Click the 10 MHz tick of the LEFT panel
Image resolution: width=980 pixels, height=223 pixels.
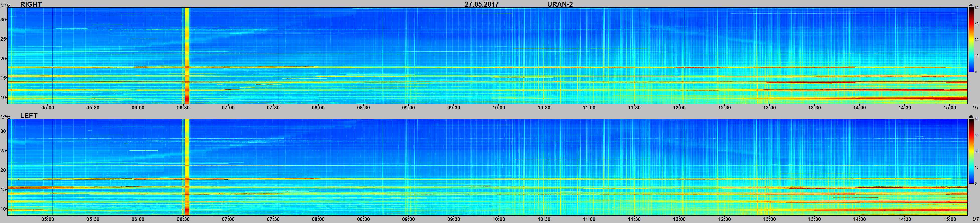click(4, 209)
